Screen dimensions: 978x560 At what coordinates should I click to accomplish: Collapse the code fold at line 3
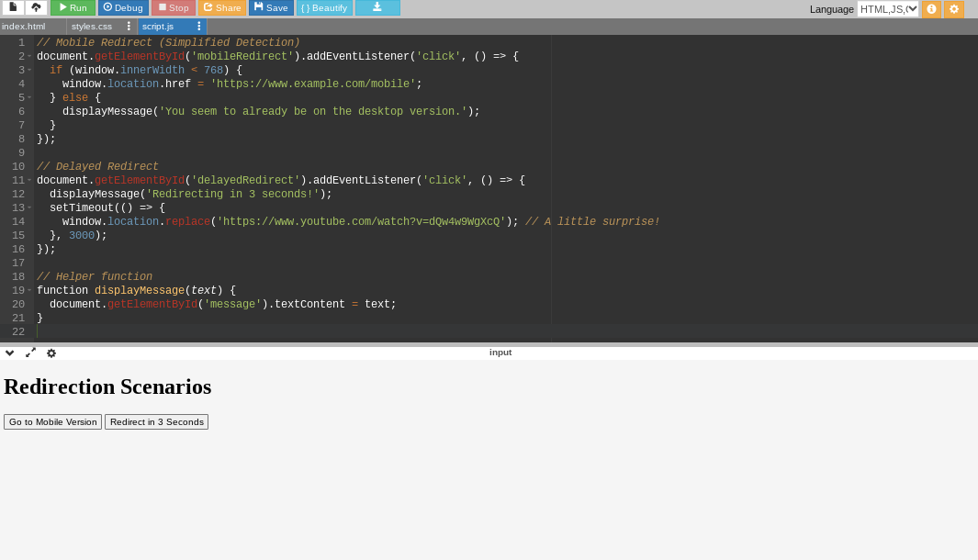pos(29,70)
